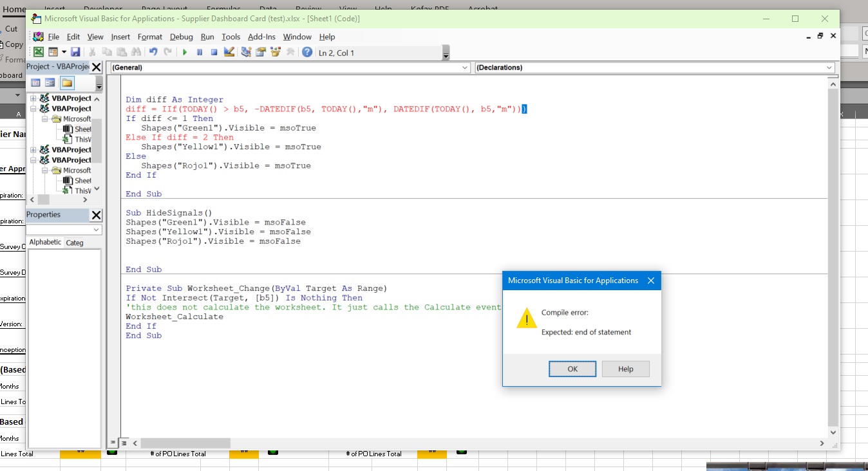The height and width of the screenshot is (471, 868).
Task: Click Copy in Excel ribbon behind
Action: click(14, 44)
